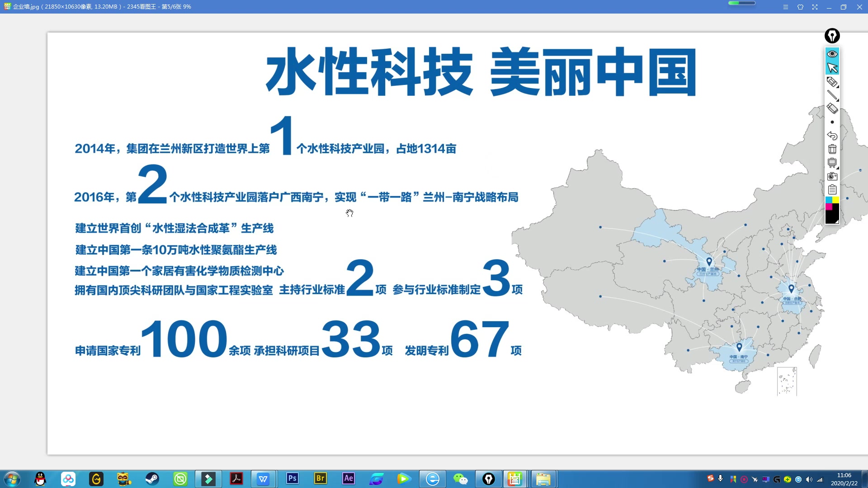Screen dimensions: 868x488
Task: Switch to 2345 image viewer taskbar item
Action: (515, 479)
